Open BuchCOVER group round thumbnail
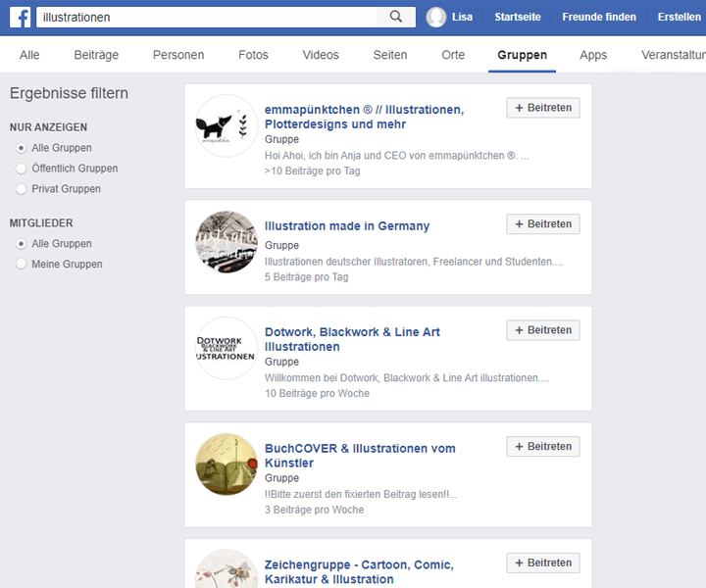 click(x=227, y=465)
